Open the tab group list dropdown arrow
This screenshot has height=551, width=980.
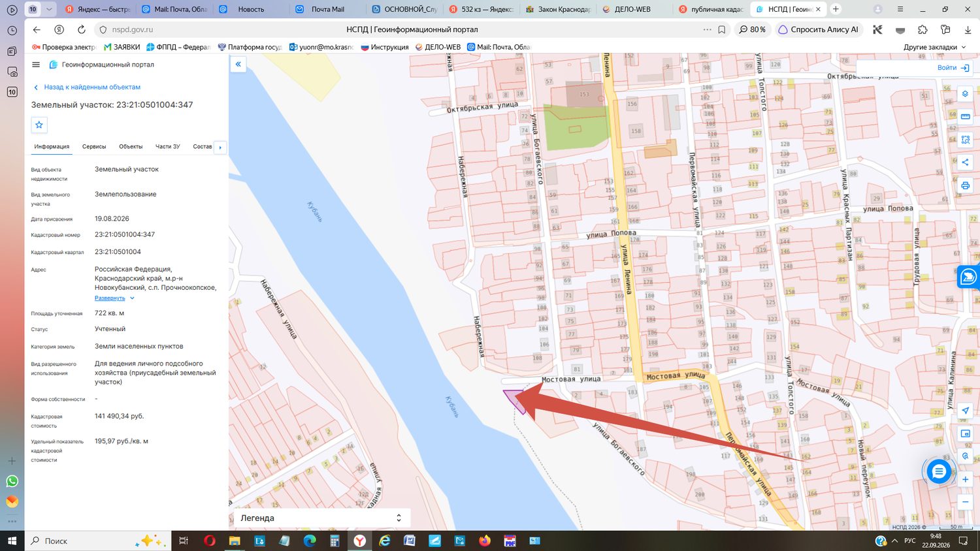coord(49,9)
